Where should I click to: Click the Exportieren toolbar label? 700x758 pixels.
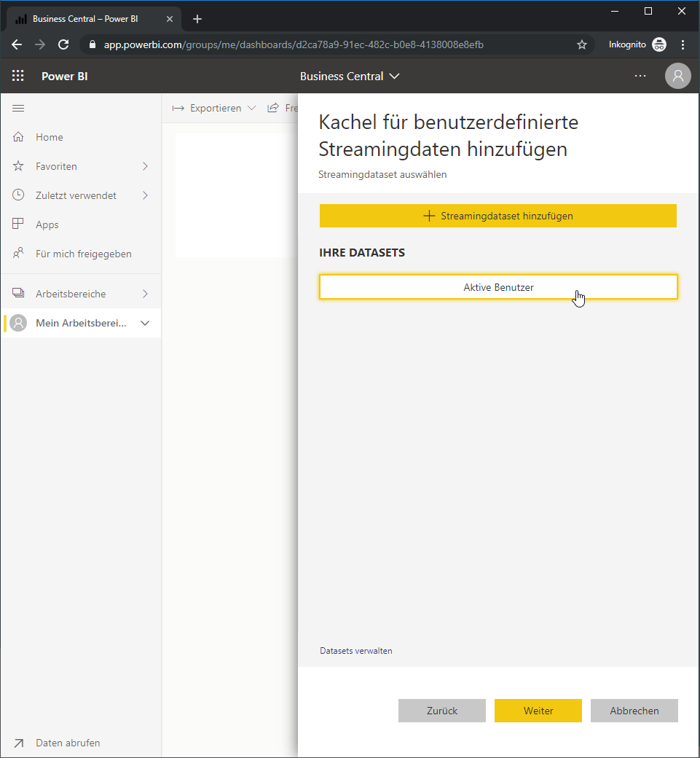pyautogui.click(x=216, y=109)
